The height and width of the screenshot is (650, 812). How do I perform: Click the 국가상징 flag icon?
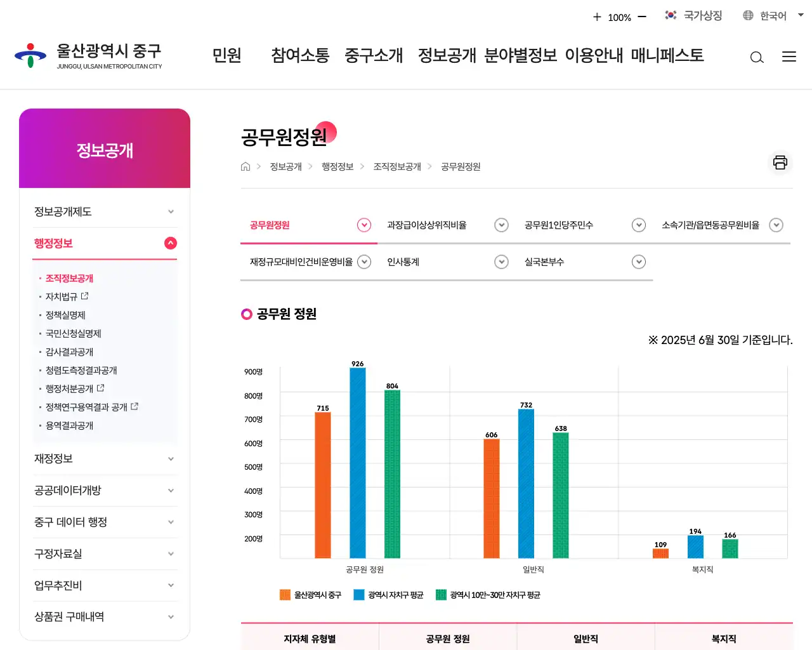pyautogui.click(x=671, y=15)
